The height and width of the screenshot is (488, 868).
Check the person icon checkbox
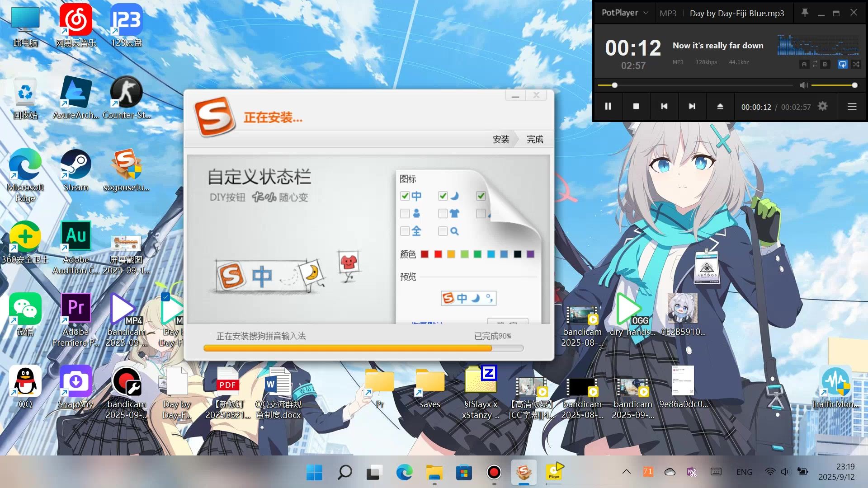point(405,213)
